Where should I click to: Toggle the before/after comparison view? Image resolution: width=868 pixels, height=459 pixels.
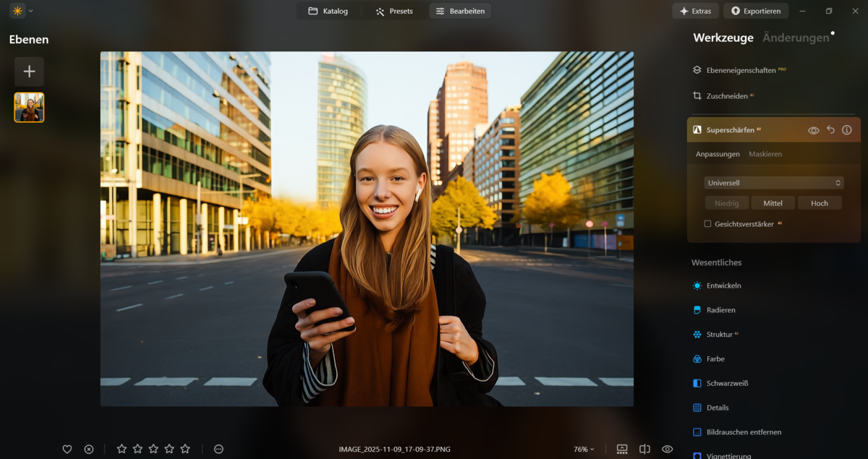tap(644, 449)
